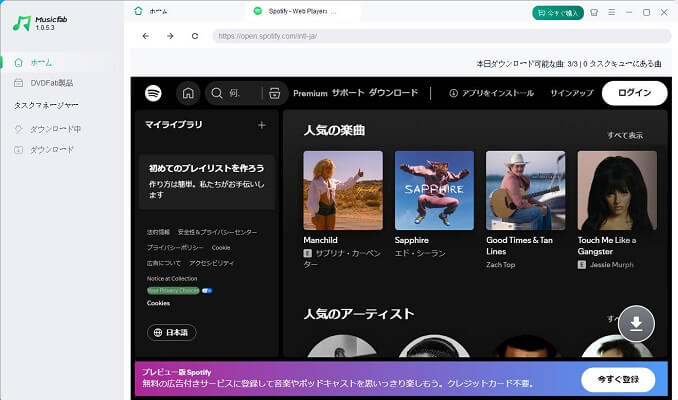The image size is (678, 400).
Task: Click すべて表示 for 人気の楽曲
Action: [x=625, y=135]
